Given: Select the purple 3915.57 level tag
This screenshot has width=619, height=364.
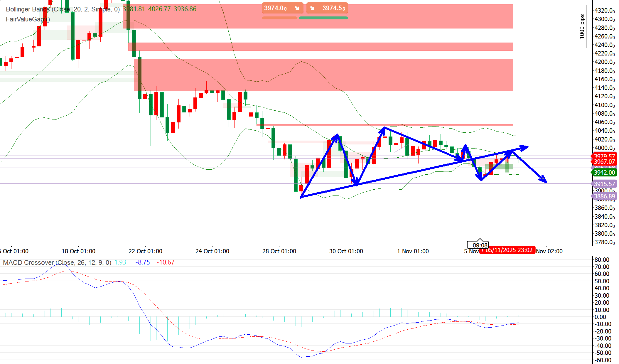Looking at the screenshot, I should pos(604,184).
